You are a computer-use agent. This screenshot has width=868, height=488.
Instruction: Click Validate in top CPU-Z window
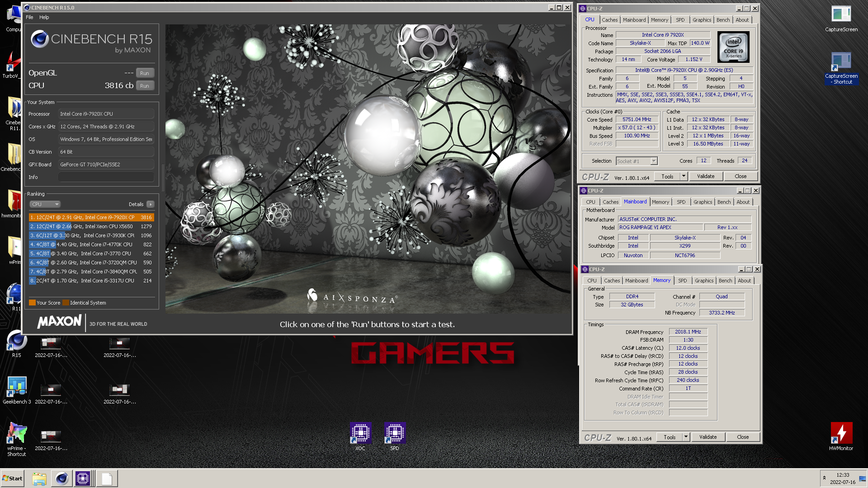[705, 176]
